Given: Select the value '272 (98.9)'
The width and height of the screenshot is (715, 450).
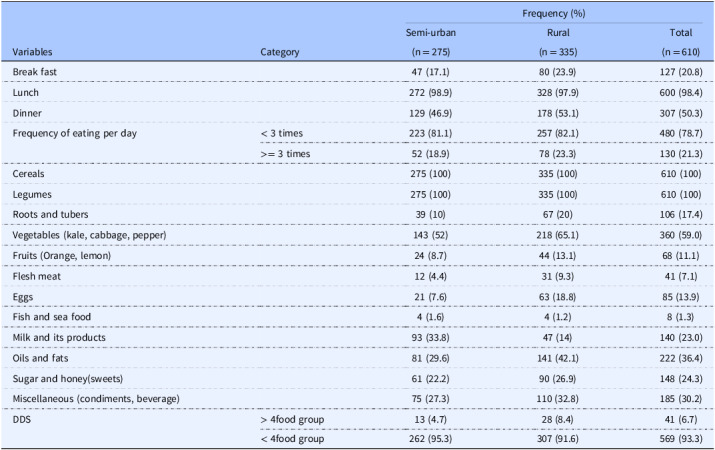Looking at the screenshot, I should point(430,93).
